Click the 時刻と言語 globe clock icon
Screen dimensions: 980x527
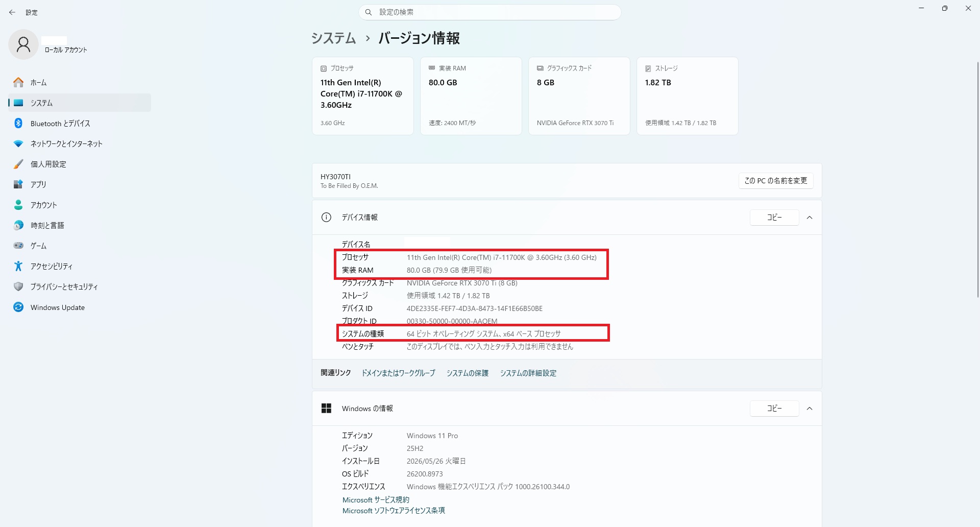point(18,225)
